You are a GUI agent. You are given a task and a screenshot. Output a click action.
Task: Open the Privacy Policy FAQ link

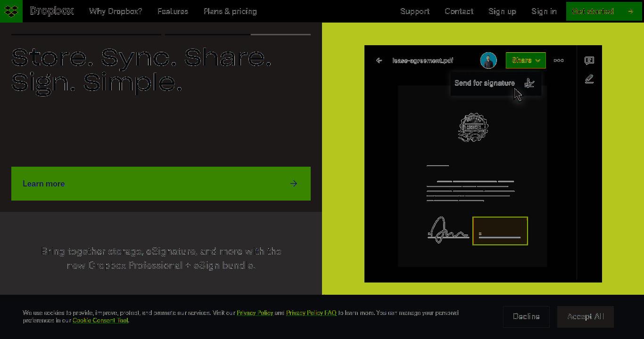click(311, 313)
